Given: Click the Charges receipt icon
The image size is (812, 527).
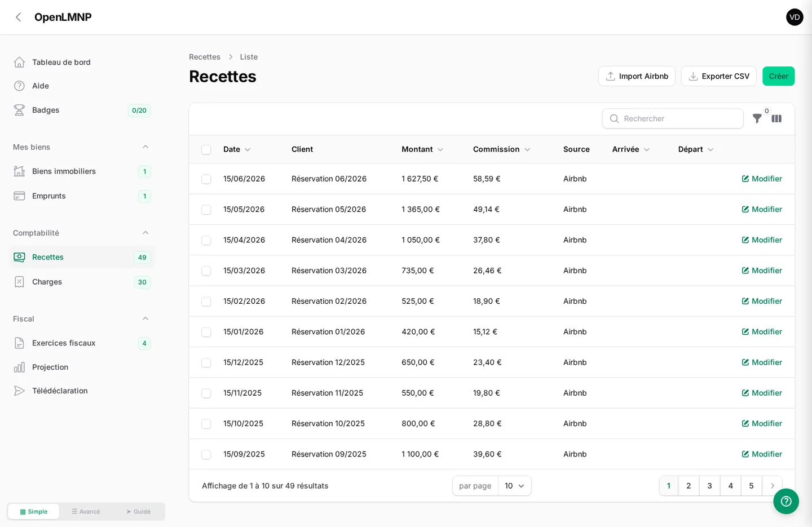Looking at the screenshot, I should pyautogui.click(x=19, y=282).
